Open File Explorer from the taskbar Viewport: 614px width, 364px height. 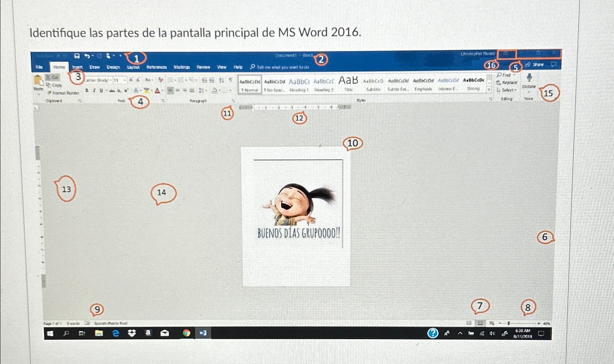coord(99,333)
